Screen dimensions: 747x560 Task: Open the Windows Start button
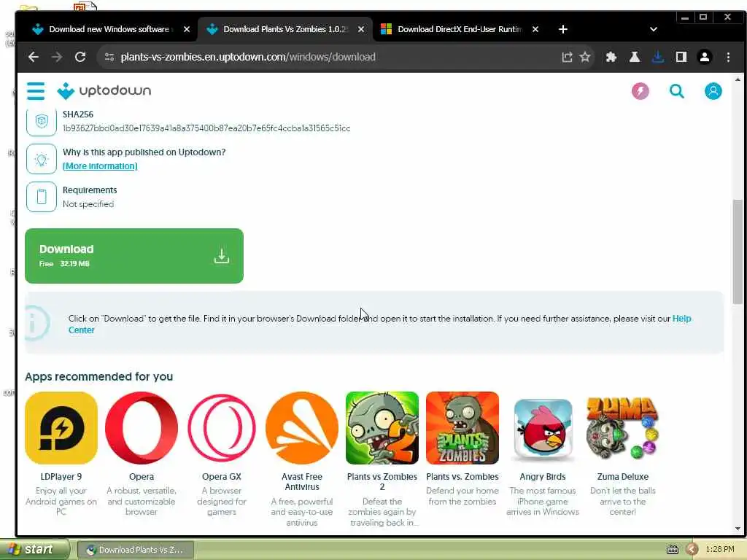[34, 550]
